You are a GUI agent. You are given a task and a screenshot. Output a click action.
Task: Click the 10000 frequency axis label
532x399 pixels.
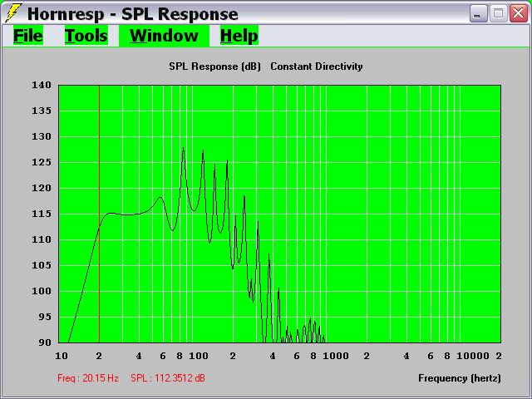click(x=473, y=356)
